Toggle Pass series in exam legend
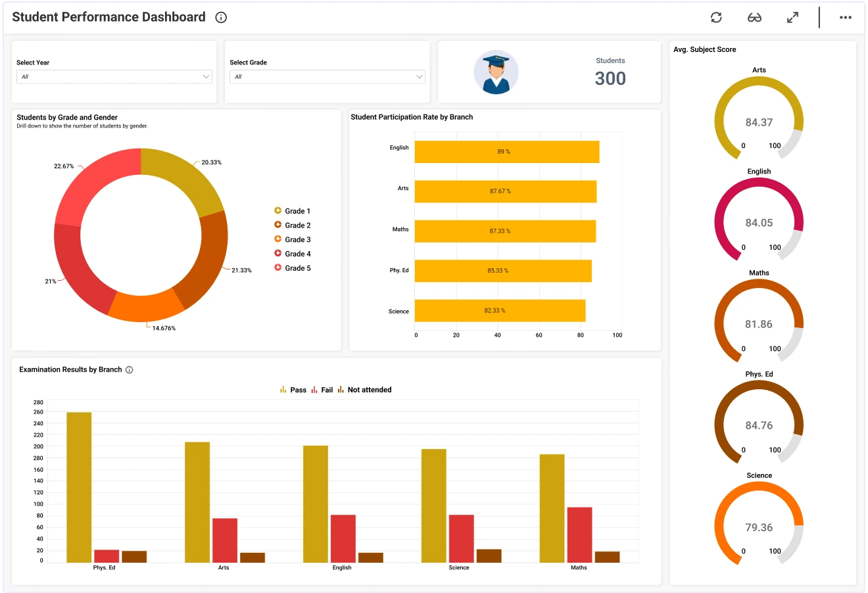This screenshot has width=868, height=593. pyautogui.click(x=293, y=390)
